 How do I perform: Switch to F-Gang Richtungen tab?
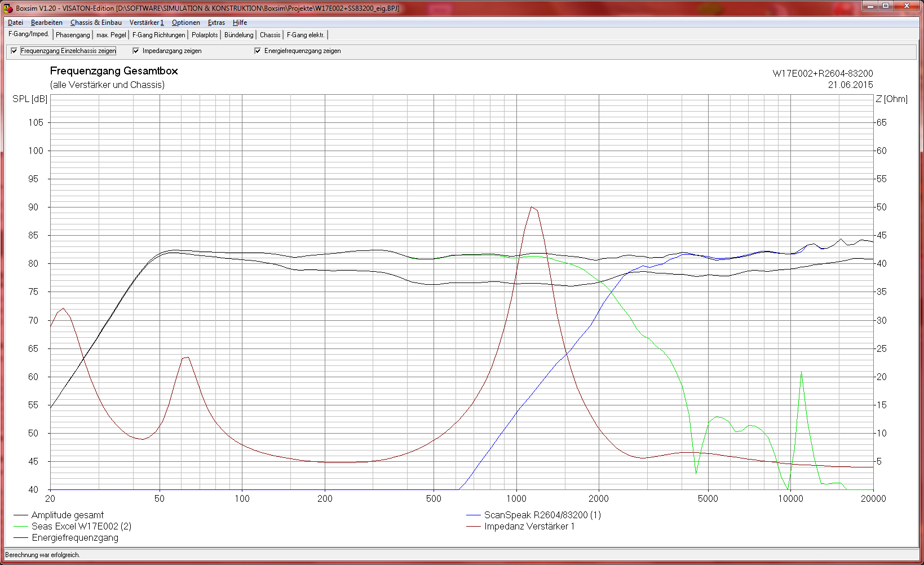click(158, 35)
